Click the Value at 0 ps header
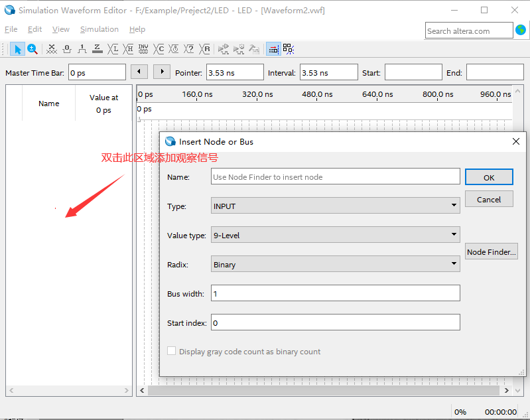 click(103, 103)
